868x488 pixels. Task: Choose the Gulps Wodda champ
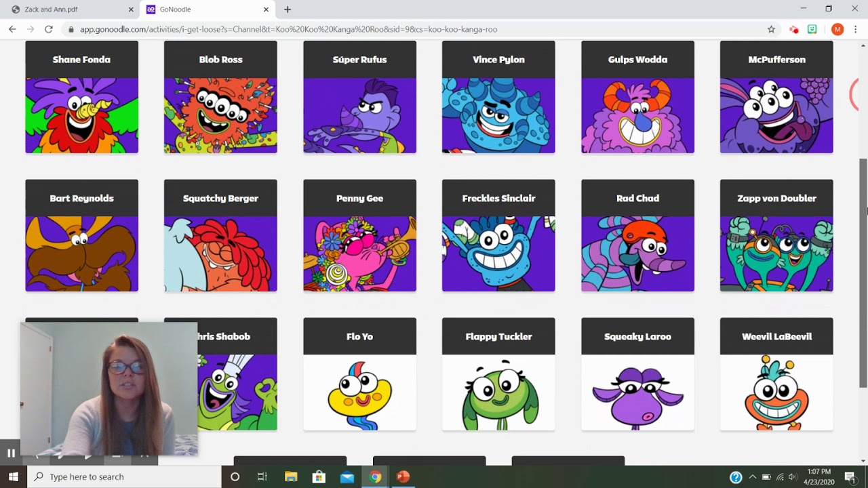pyautogui.click(x=637, y=97)
